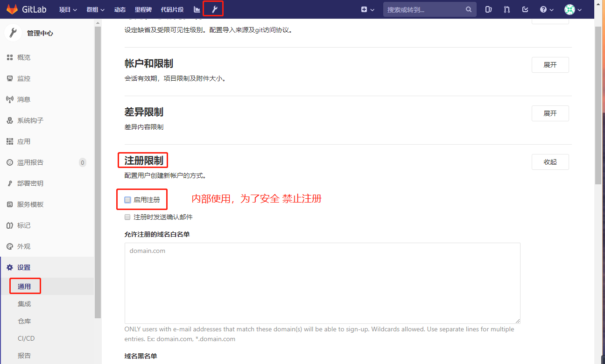Toggle the 注册时发送确认邮件 checkbox
This screenshot has width=605, height=364.
(x=127, y=217)
